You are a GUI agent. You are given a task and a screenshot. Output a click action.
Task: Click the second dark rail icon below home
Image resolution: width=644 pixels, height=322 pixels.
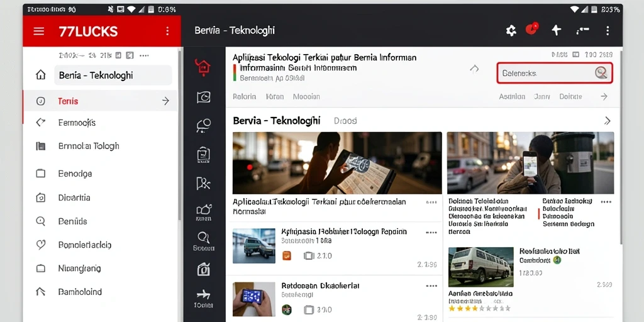204,97
